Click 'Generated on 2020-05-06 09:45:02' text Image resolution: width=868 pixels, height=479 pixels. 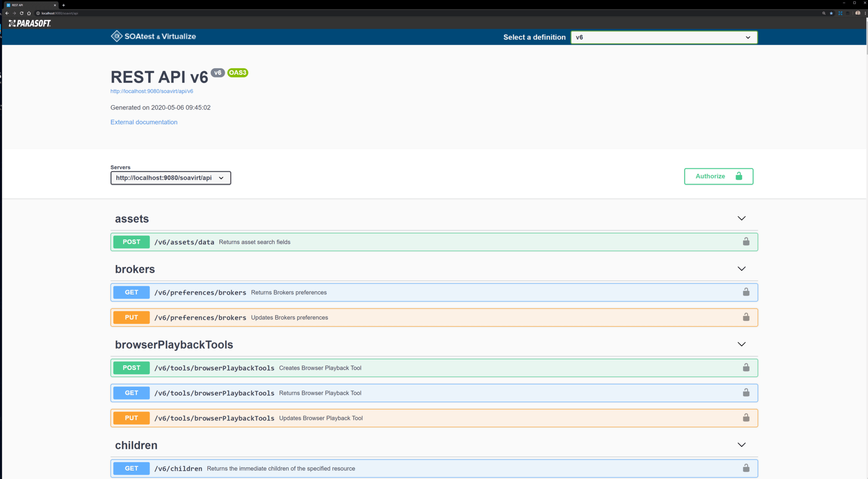pos(160,108)
